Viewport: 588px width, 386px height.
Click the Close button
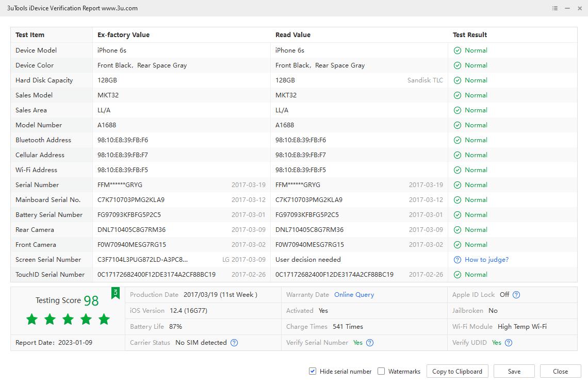point(560,372)
